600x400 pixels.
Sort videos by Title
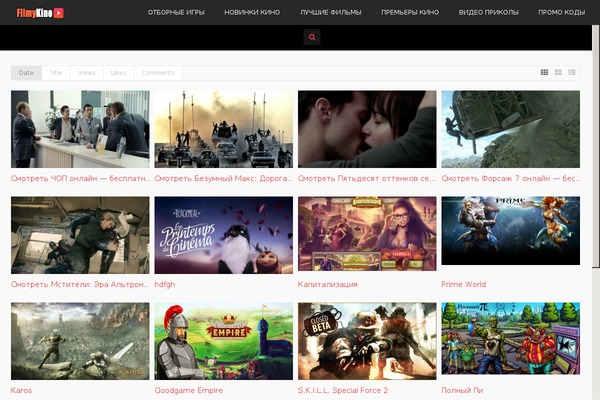click(x=56, y=73)
